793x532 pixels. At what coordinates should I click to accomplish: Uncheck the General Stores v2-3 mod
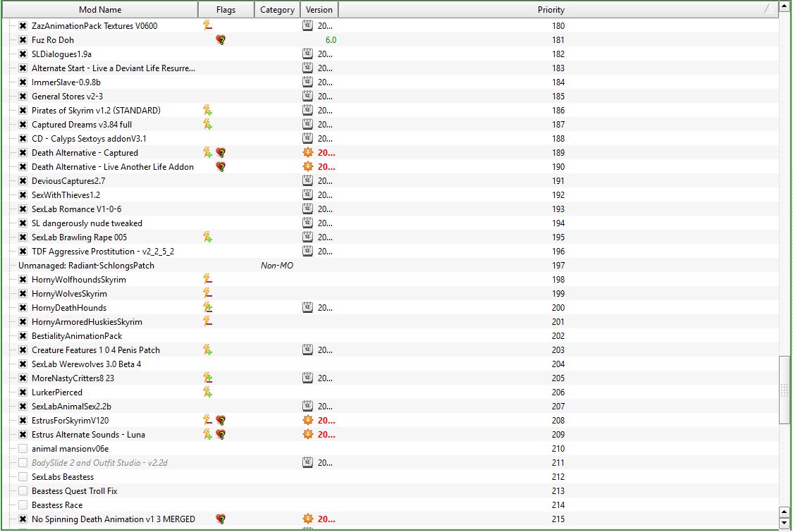[x=23, y=97]
